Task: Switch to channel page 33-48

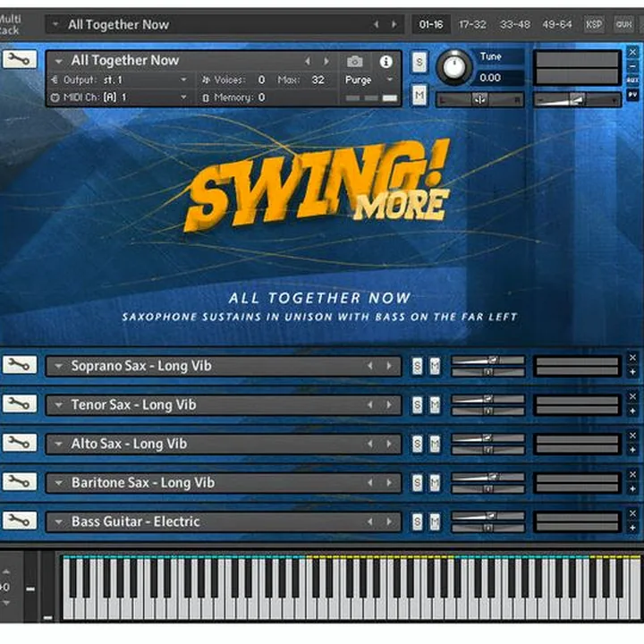Action: point(514,25)
